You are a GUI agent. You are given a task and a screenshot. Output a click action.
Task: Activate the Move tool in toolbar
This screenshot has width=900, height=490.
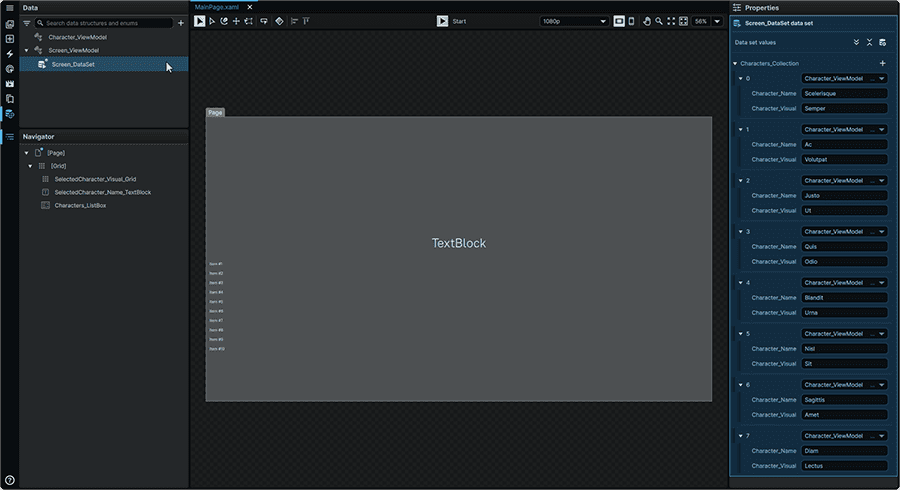tap(236, 21)
